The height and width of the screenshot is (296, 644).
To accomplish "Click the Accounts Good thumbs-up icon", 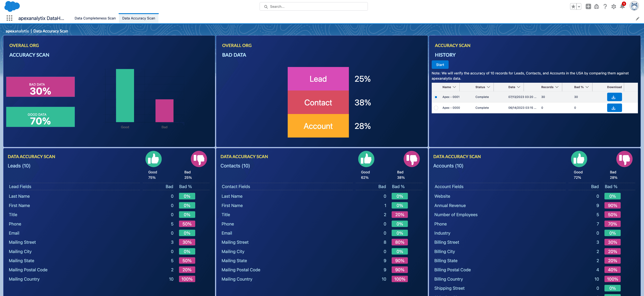I will tap(579, 159).
